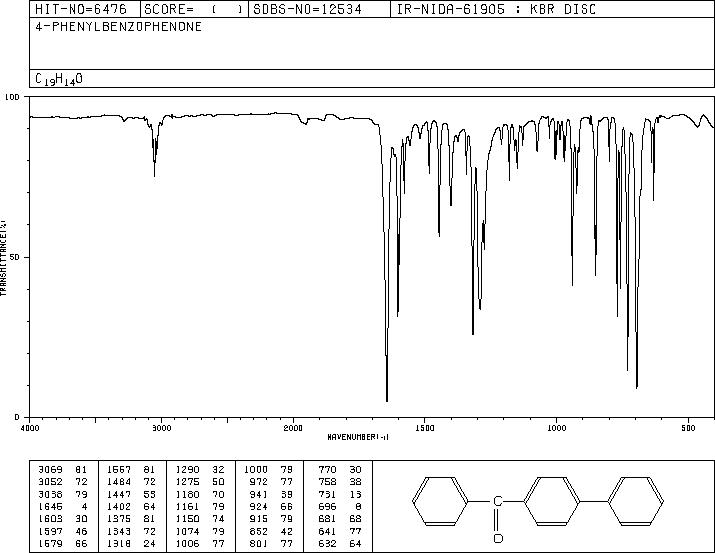Click the SDBS-NO=12534 header text
Screen dimensions: 715x553
tap(307, 9)
